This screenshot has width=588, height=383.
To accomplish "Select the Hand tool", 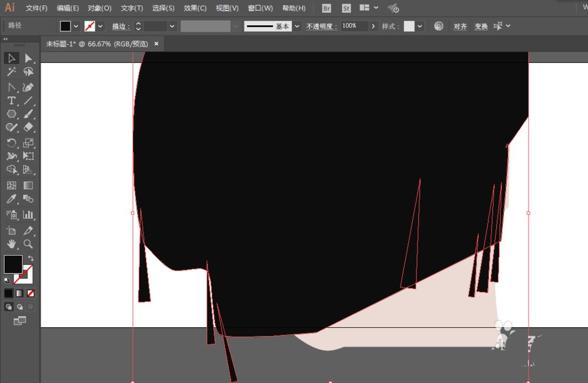I will pyautogui.click(x=11, y=244).
